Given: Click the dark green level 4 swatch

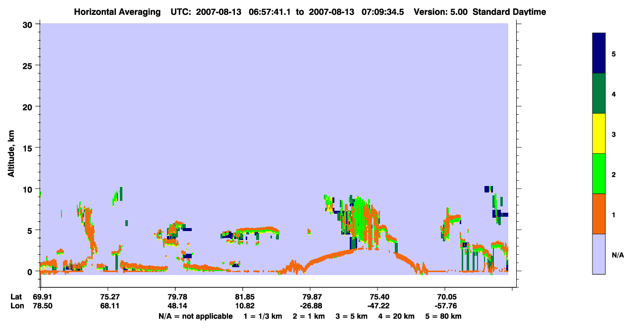Looking at the screenshot, I should 599,94.
